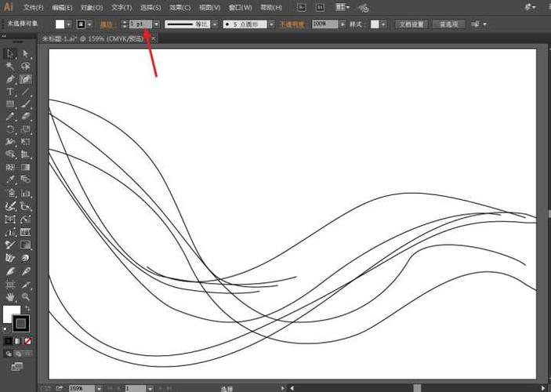Viewport: 551px width, 392px height.
Task: Select the Blend tool
Action: click(x=25, y=180)
